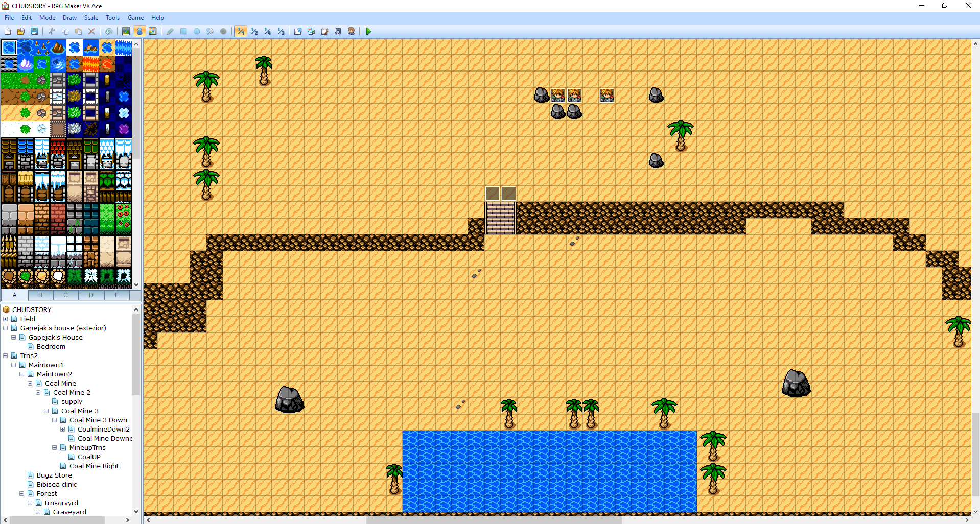Collapse Gapejak's house (exterior) node
The image size is (980, 524).
pos(6,328)
